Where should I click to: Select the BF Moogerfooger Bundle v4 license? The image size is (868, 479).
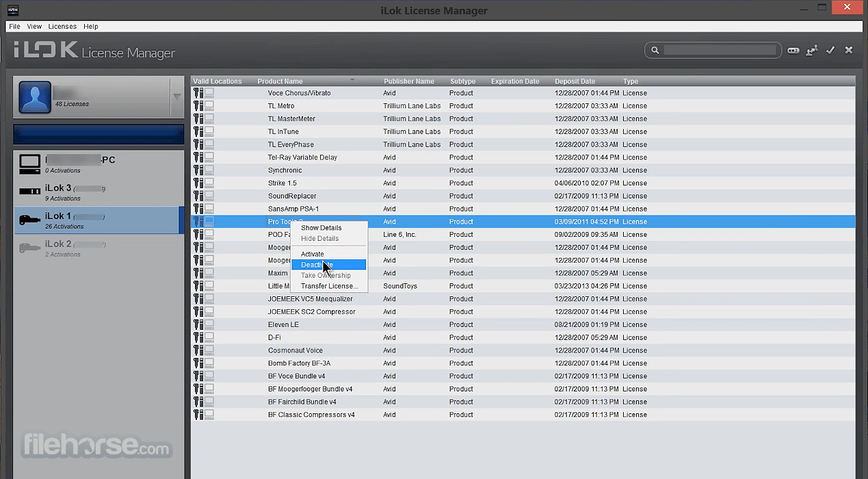[x=523, y=389]
